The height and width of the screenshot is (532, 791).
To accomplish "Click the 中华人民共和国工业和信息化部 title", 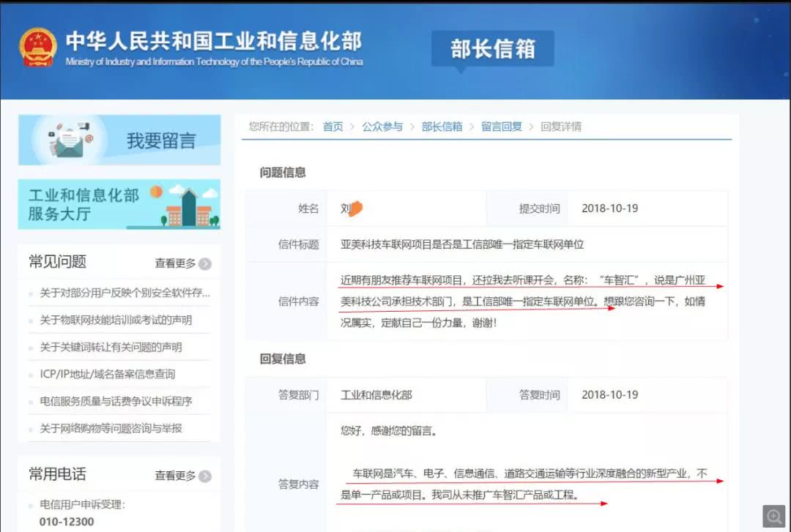I will click(213, 41).
